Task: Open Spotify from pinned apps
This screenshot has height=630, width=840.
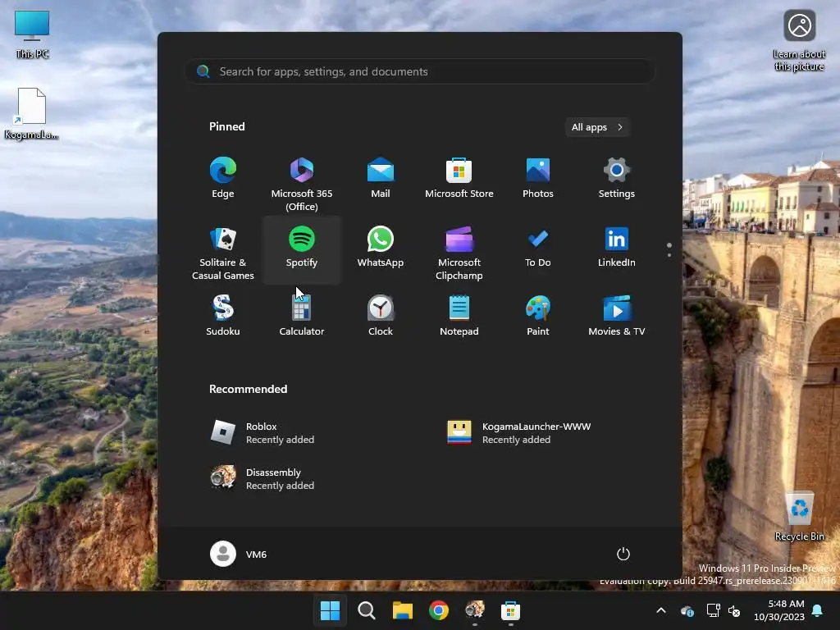Action: pos(302,249)
